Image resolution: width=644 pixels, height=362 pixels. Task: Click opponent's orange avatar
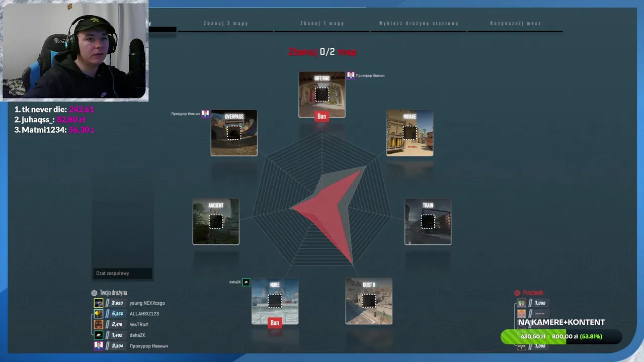click(x=522, y=314)
